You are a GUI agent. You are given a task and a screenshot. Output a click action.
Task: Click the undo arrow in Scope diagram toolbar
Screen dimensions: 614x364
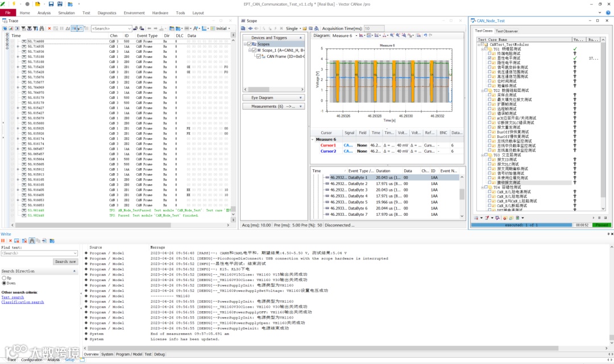tap(424, 35)
